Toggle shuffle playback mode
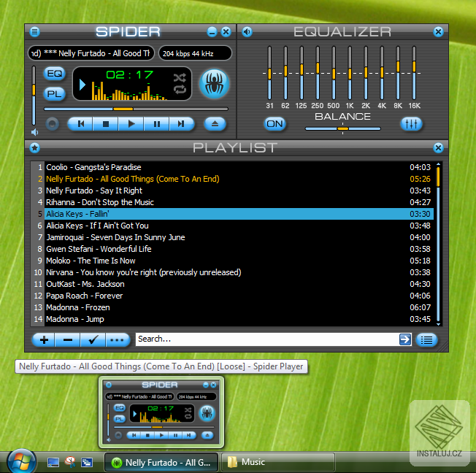Screen dimensions: 476x473 click(180, 77)
